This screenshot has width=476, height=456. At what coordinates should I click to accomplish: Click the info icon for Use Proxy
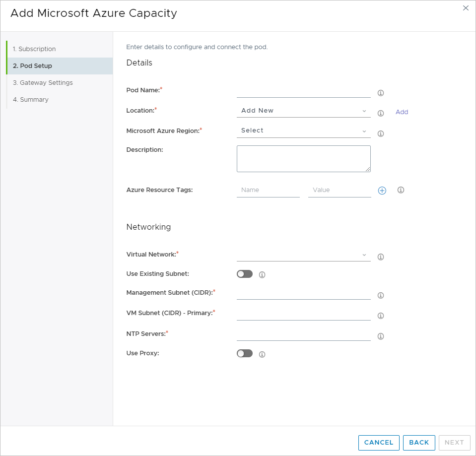[262, 354]
